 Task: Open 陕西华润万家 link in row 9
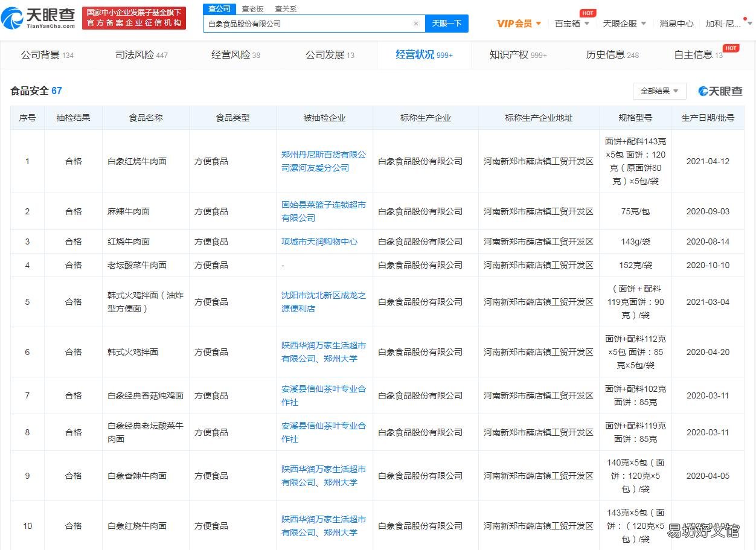(x=324, y=476)
